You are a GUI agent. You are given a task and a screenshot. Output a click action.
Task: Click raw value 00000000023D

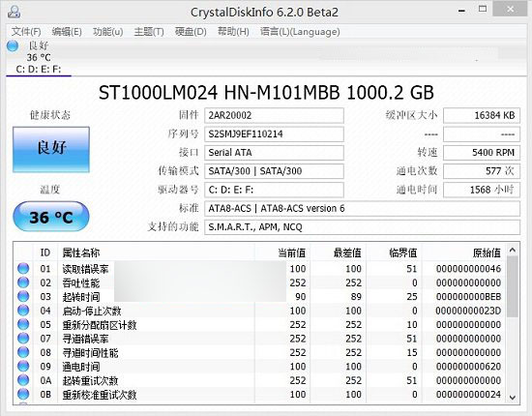tap(468, 311)
